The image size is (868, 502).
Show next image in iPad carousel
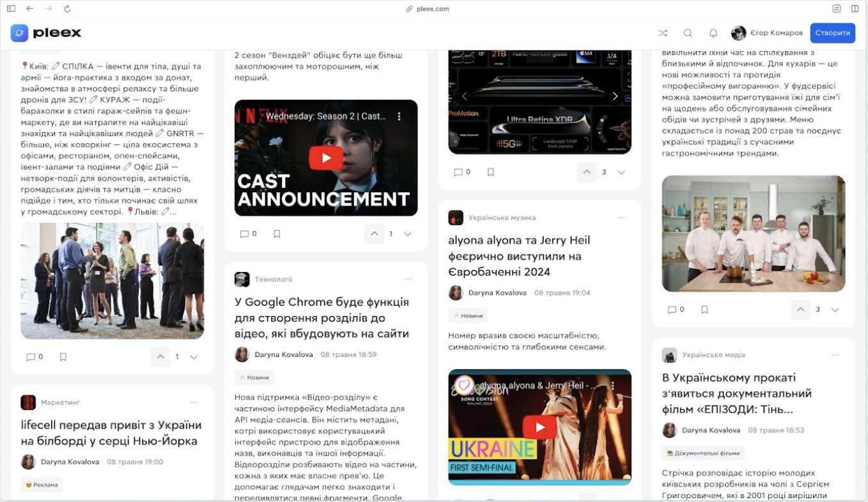[x=615, y=96]
